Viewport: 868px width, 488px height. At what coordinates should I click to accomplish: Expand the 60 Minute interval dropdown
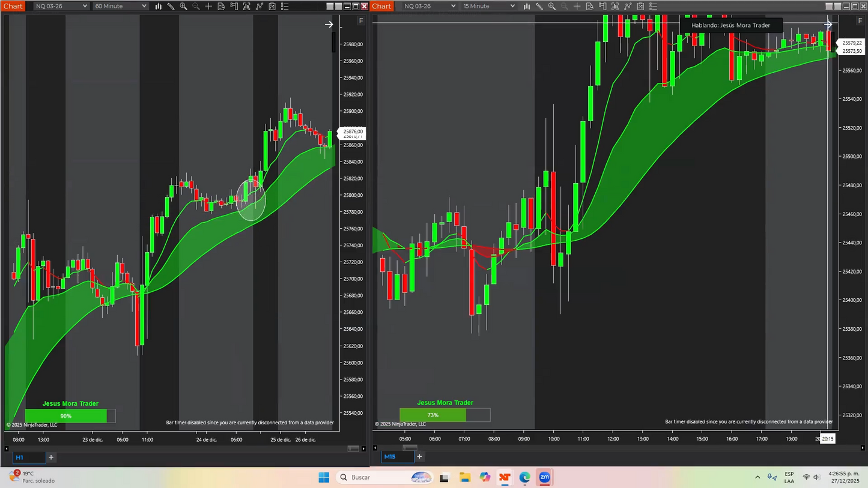[120, 6]
